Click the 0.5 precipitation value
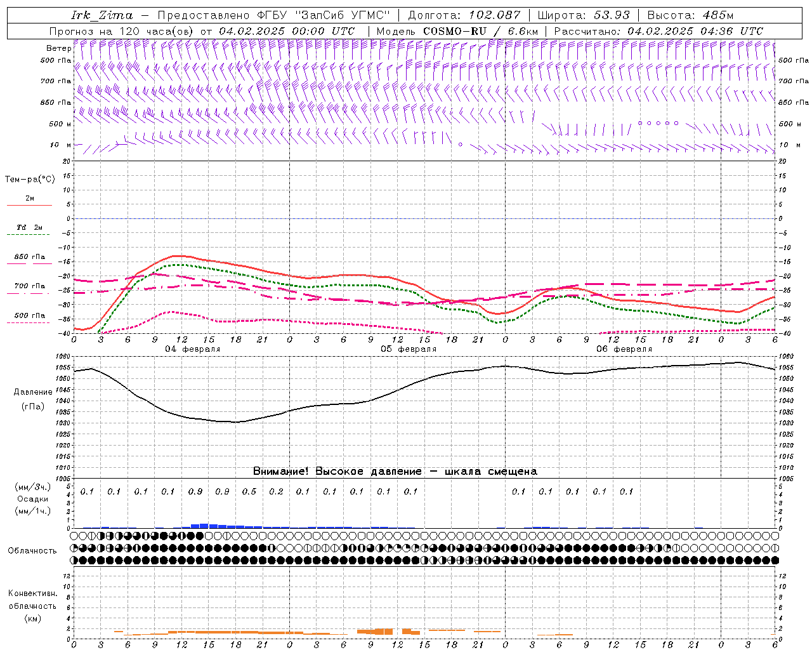This screenshot has width=812, height=650. (x=249, y=491)
